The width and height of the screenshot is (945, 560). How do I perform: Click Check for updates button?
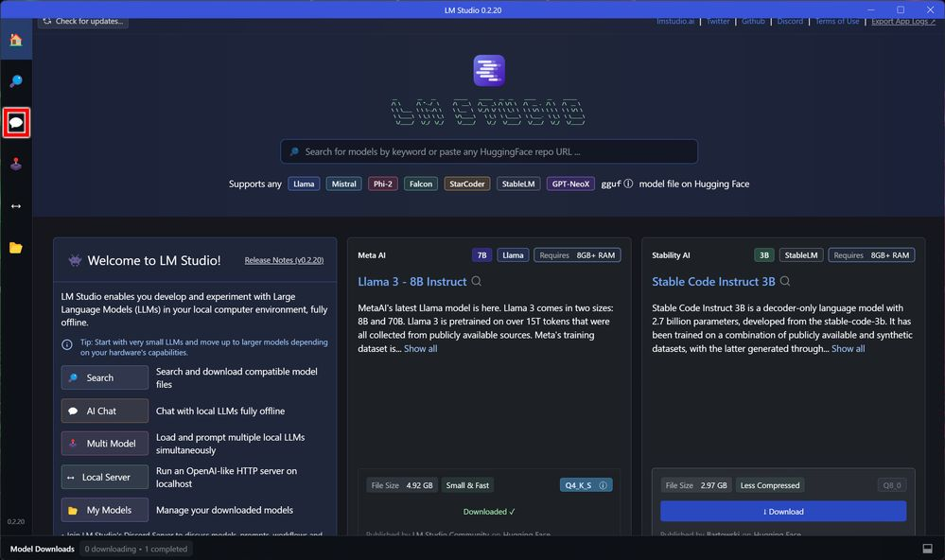tap(83, 22)
